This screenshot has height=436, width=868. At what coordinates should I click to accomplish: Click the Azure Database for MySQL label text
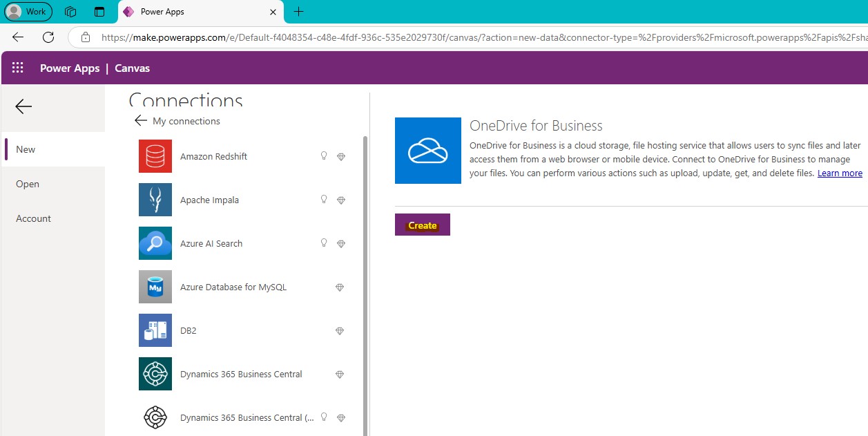[x=233, y=287]
